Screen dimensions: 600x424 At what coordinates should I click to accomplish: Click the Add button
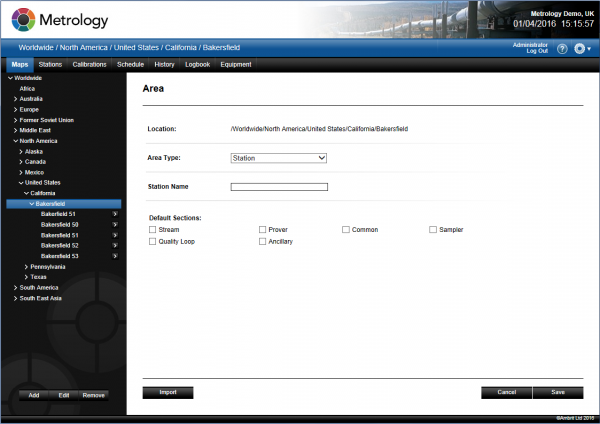(34, 395)
